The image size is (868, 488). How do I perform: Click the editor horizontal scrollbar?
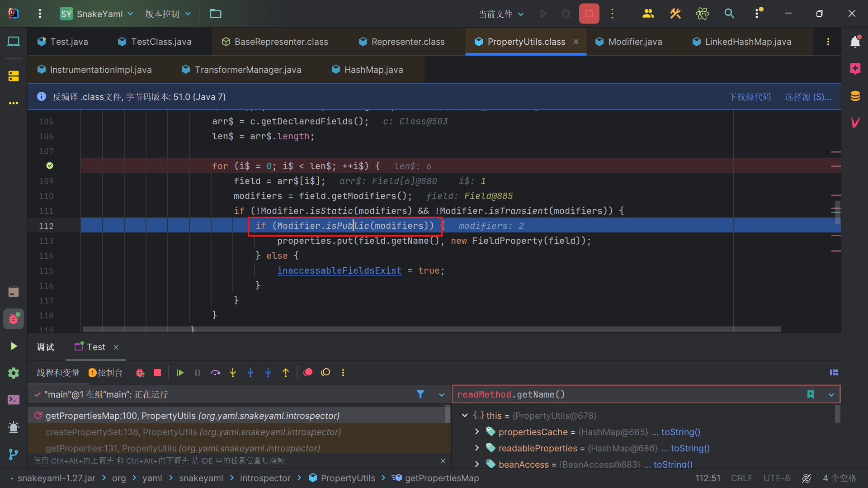(x=432, y=329)
